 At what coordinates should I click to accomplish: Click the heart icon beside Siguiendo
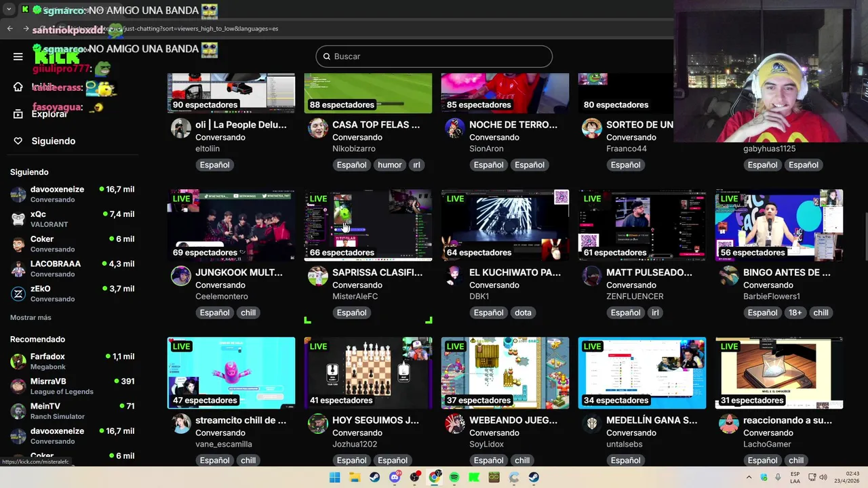[18, 141]
